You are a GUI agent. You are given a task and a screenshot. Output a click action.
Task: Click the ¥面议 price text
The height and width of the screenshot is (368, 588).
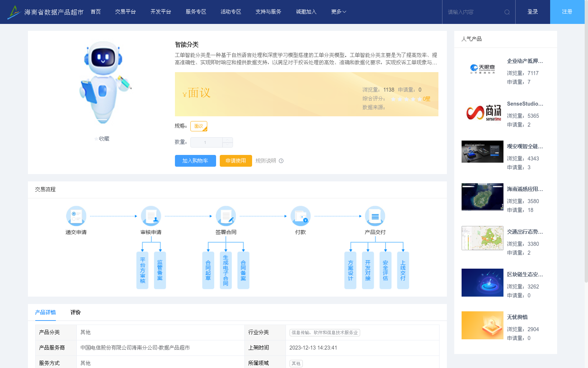[197, 93]
